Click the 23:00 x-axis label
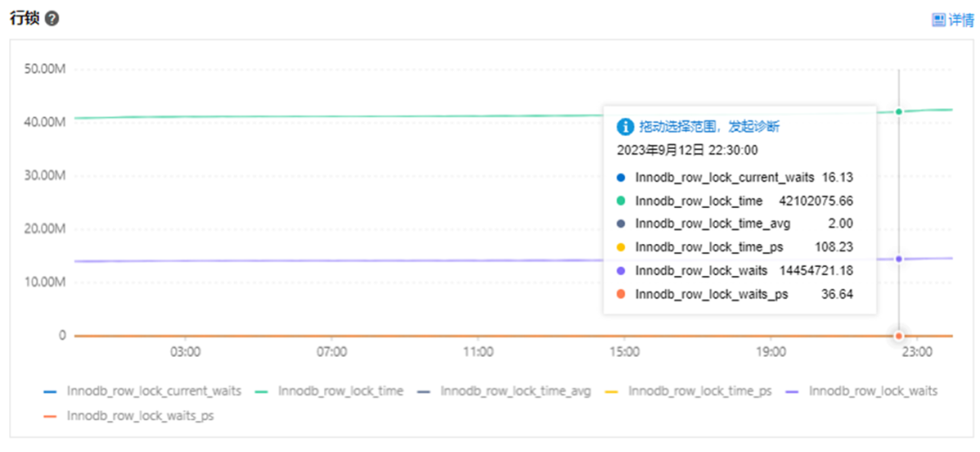 917,352
